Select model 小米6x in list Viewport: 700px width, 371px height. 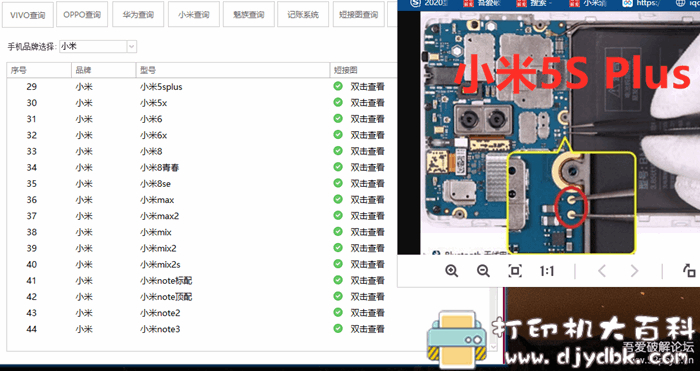point(202,135)
